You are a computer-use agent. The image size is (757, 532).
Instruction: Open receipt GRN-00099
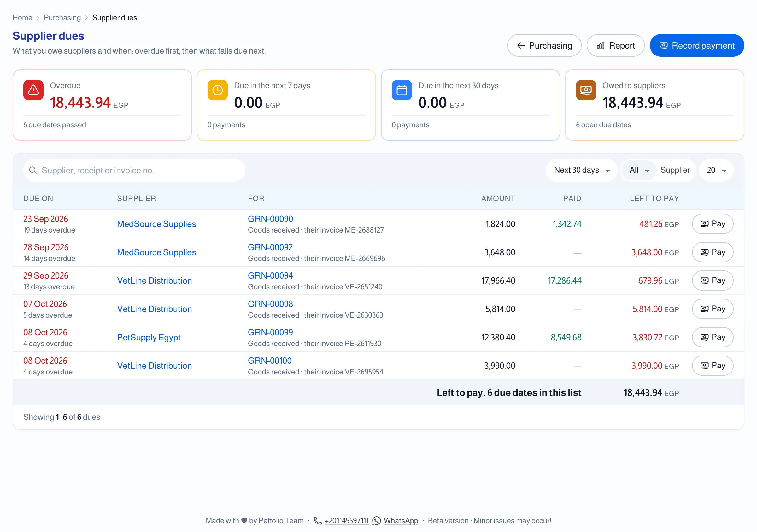pyautogui.click(x=270, y=332)
